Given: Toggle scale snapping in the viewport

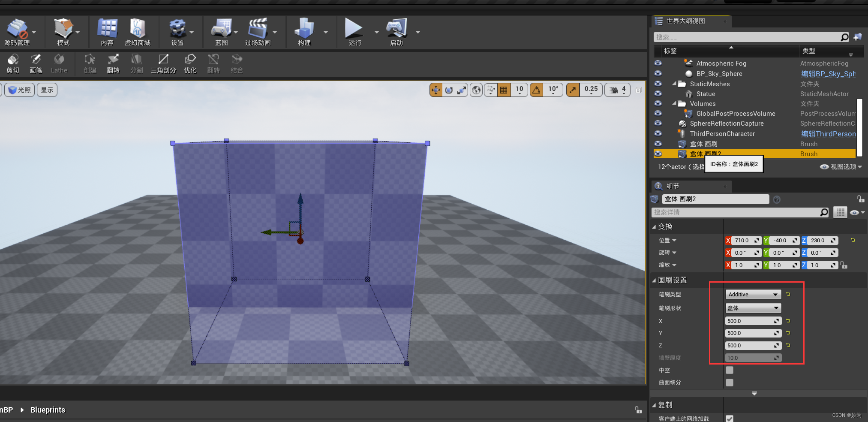Looking at the screenshot, I should pos(573,90).
